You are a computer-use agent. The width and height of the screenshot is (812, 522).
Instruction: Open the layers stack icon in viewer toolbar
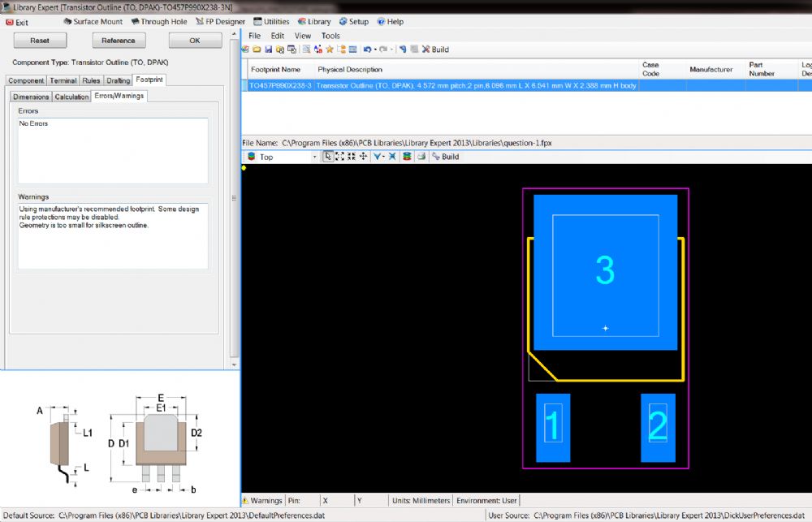406,157
